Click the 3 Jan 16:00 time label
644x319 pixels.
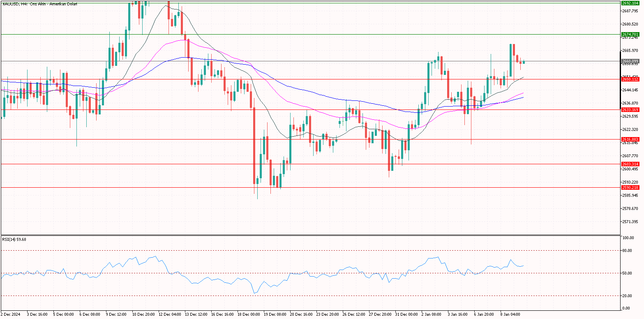[x=457, y=314]
